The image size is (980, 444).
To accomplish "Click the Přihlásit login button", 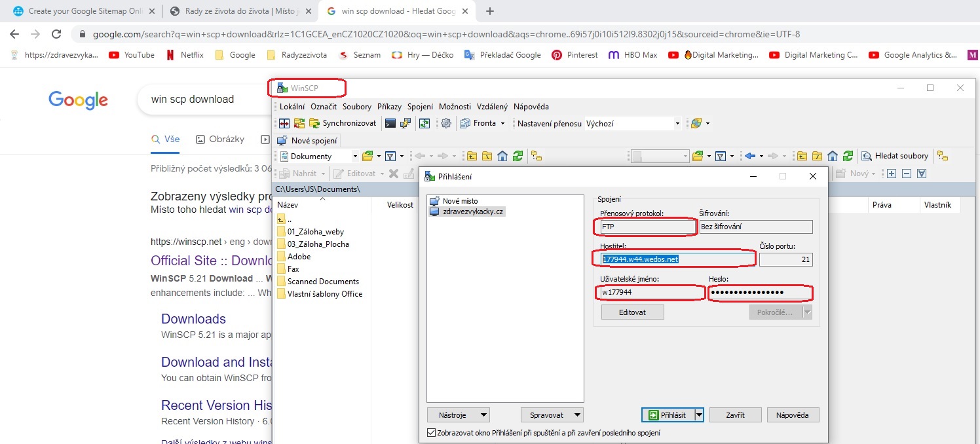I will tap(668, 415).
